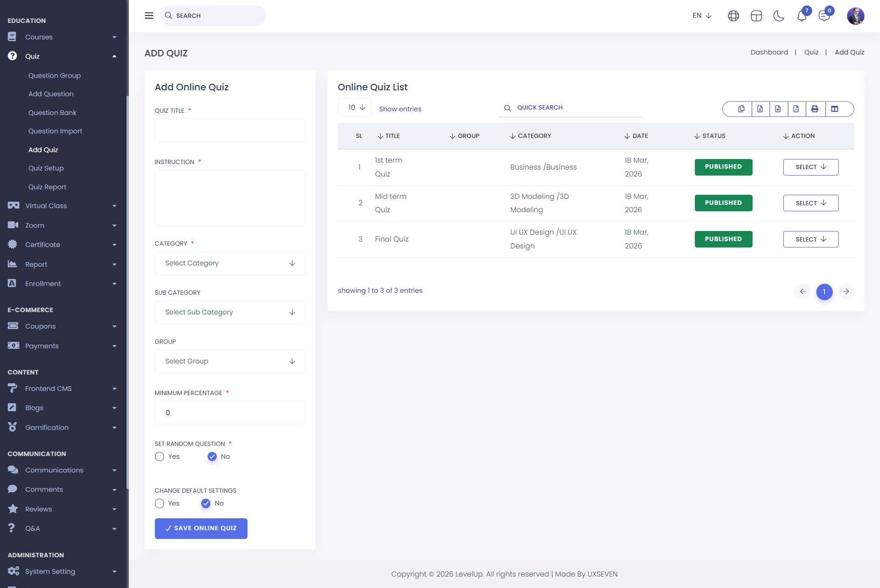Expand Select action for Final Quiz
880x588 pixels.
[810, 239]
